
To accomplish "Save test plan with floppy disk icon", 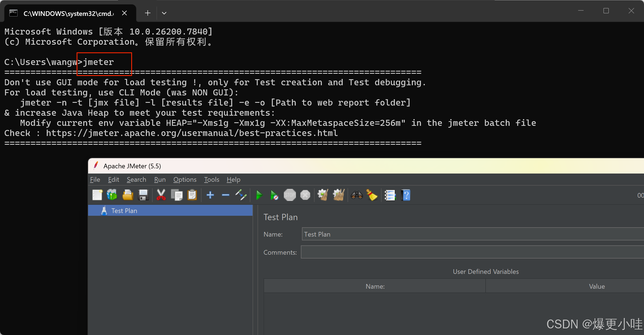I will pyautogui.click(x=143, y=195).
